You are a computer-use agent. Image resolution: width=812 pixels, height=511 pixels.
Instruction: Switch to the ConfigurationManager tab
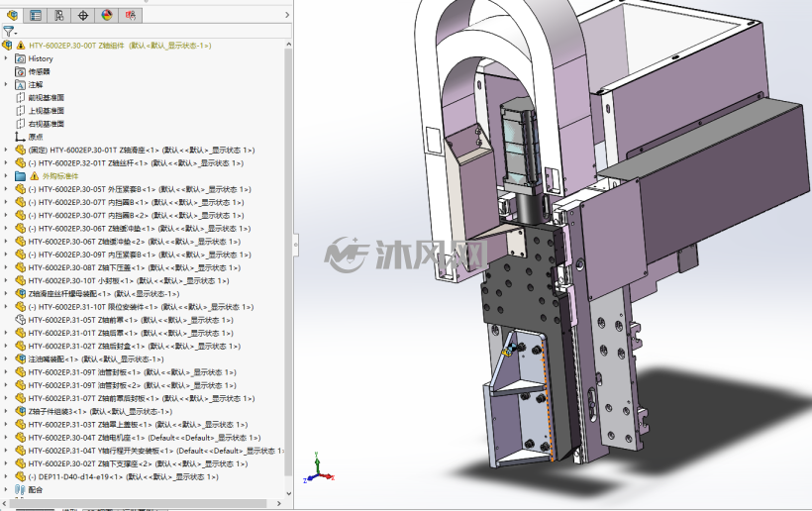[59, 16]
